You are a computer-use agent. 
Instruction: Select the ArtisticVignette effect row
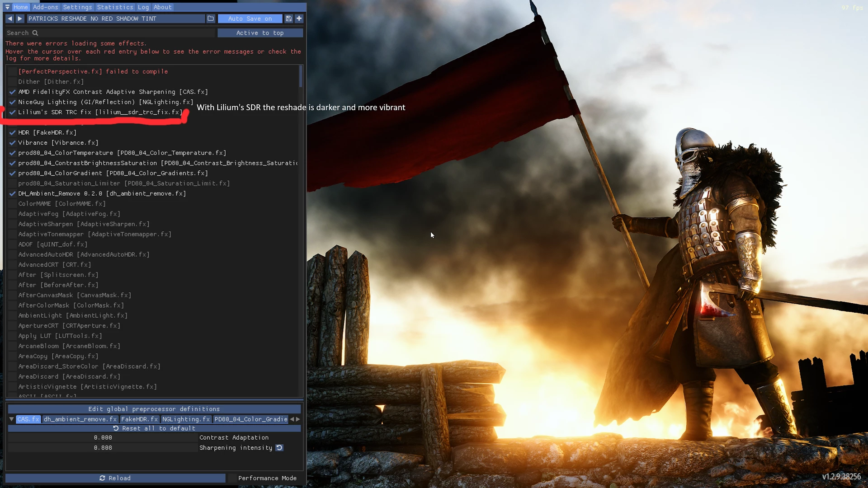[87, 387]
